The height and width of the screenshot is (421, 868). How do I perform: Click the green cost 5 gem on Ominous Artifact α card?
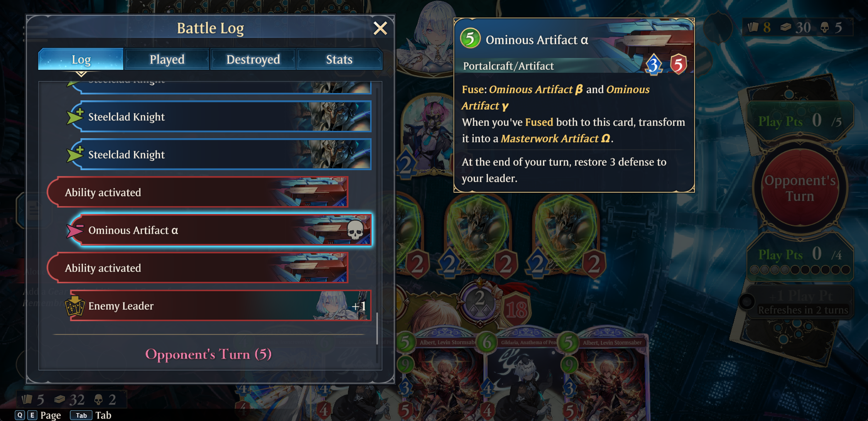point(470,38)
